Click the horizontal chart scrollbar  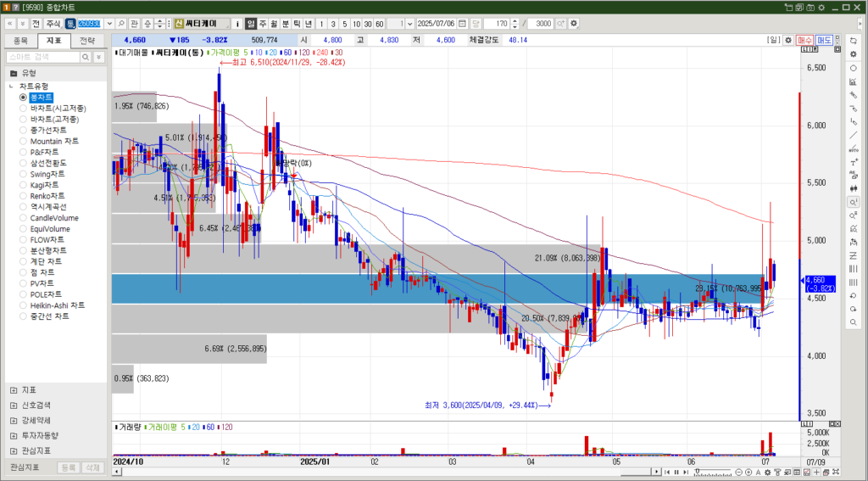pos(387,473)
